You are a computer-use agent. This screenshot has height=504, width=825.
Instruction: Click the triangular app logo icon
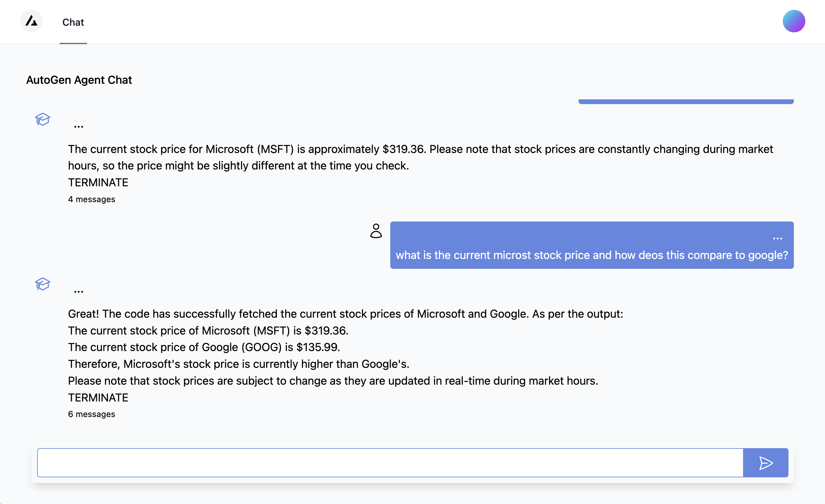(31, 22)
